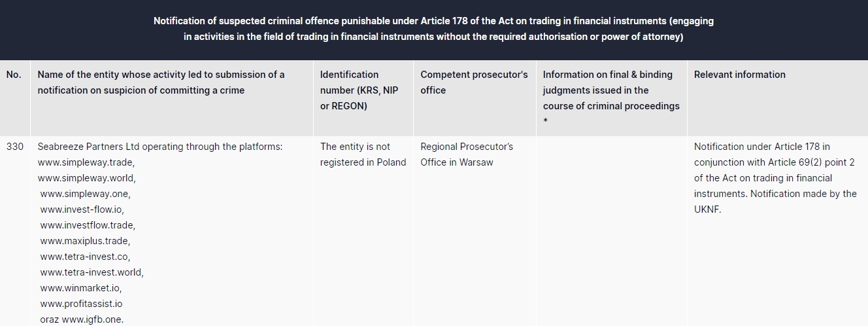Click the www.simpleway.trade address
This screenshot has width=868, height=326.
pyautogui.click(x=86, y=162)
